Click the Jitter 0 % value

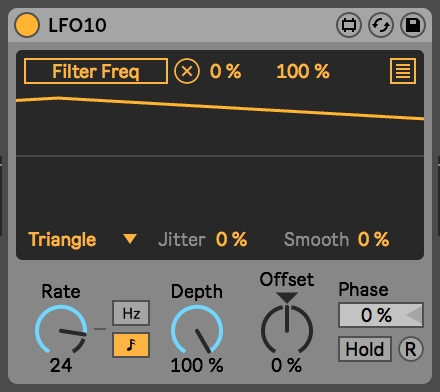point(232,239)
